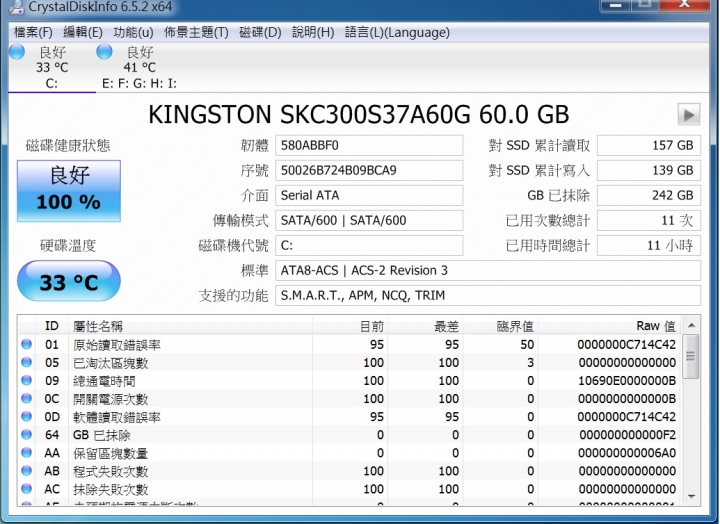This screenshot has height=524, width=720.
Task: Click the total host reads value 157 GB
Action: 649,146
